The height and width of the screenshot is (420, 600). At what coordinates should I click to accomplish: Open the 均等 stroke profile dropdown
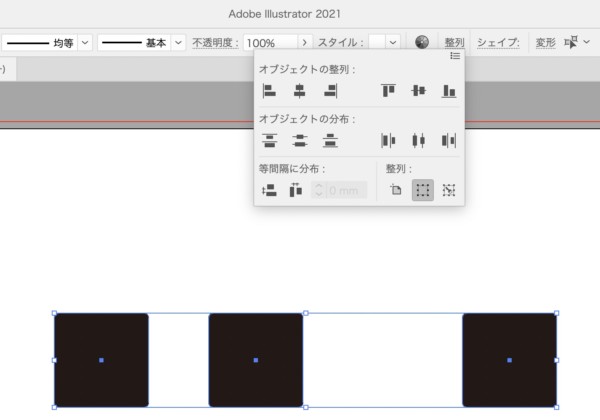point(85,43)
